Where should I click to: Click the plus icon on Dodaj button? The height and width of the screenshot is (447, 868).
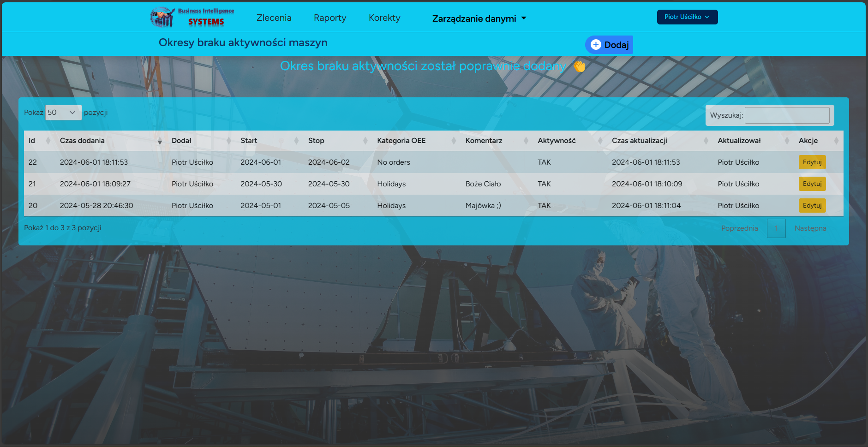tap(596, 45)
